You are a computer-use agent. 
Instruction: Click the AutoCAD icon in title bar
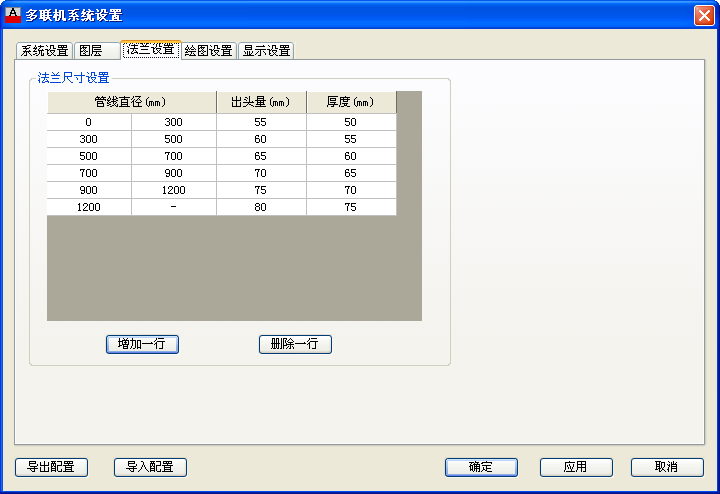pyautogui.click(x=14, y=14)
